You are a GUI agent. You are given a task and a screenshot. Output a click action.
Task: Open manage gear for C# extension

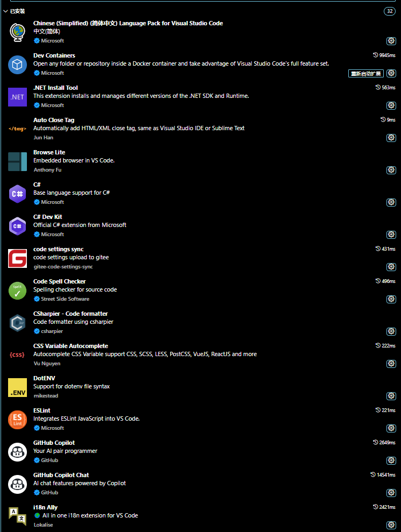click(391, 202)
